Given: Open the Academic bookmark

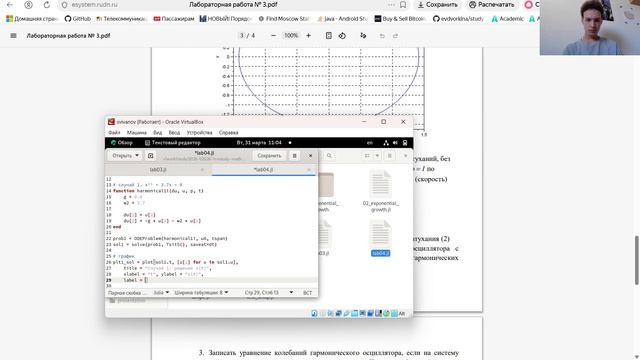Looking at the screenshot, I should 507,19.
